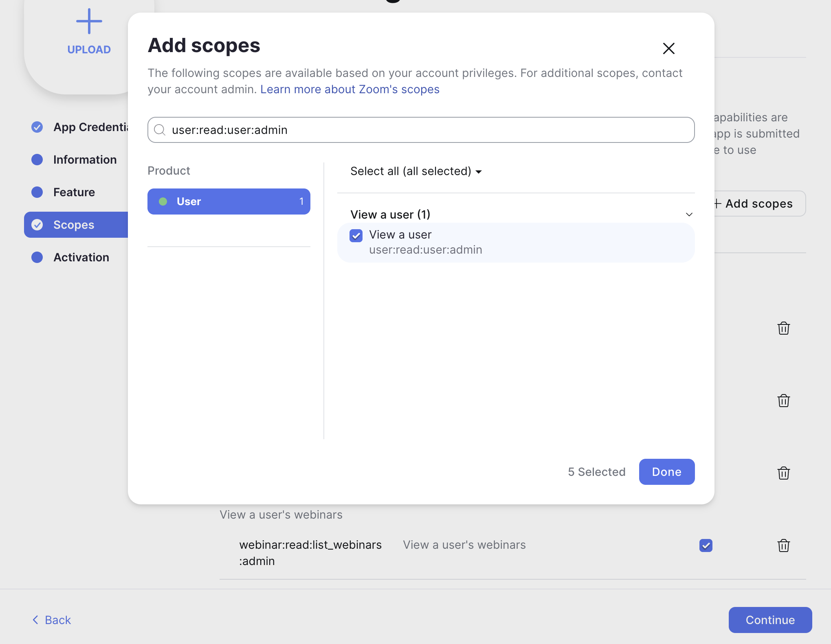Screen dimensions: 831x644
Task: Open the Select all dropdown
Action: (x=416, y=171)
